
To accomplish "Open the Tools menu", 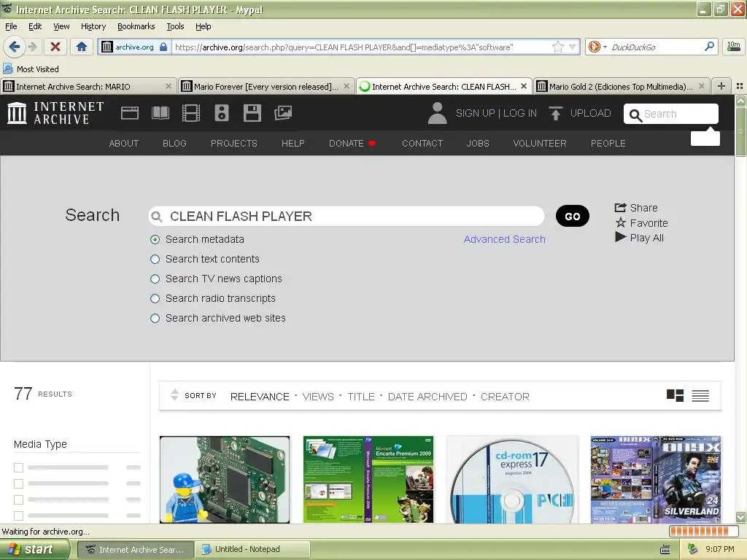I will [x=175, y=26].
